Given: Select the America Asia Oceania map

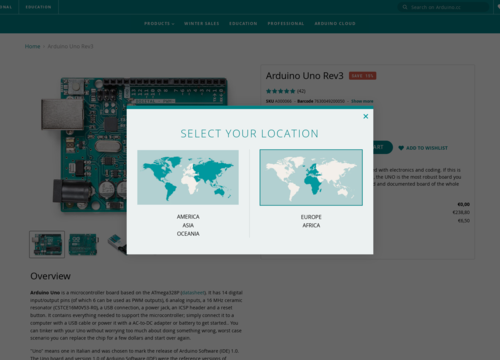Looking at the screenshot, I should pyautogui.click(x=188, y=177).
